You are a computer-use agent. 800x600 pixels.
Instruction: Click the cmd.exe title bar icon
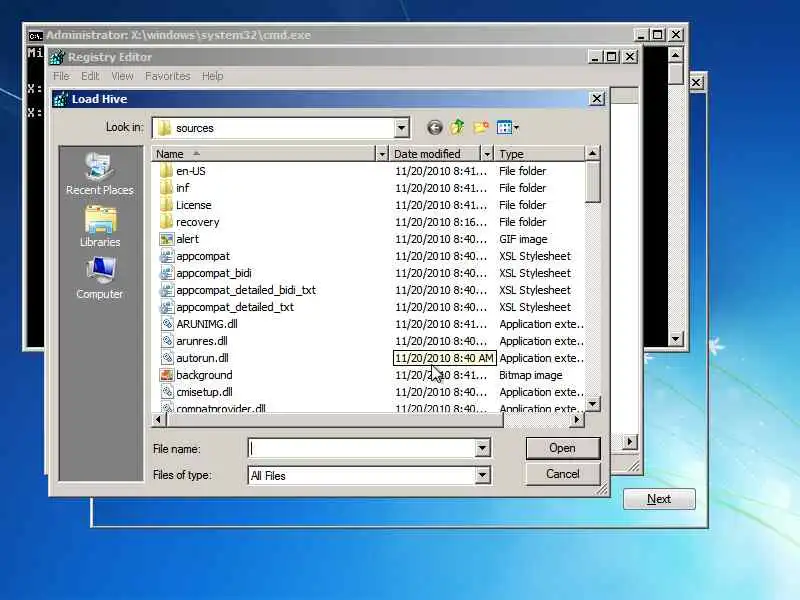(35, 35)
